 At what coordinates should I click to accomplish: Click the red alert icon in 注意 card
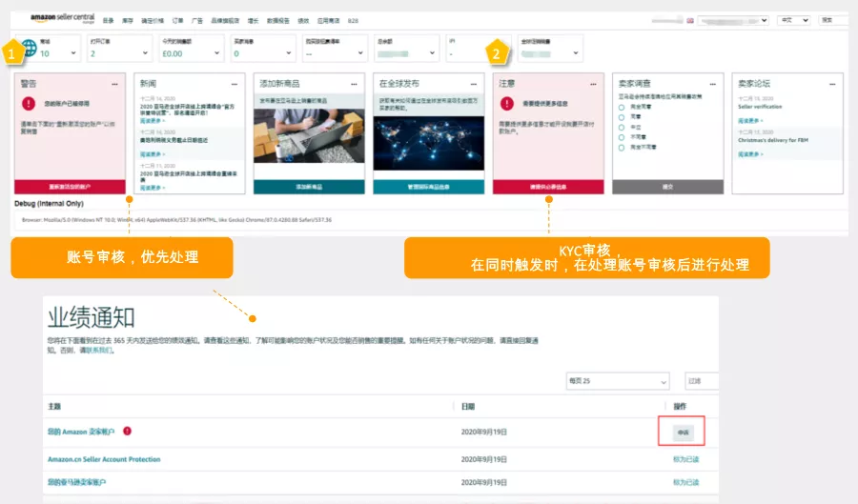click(x=507, y=103)
